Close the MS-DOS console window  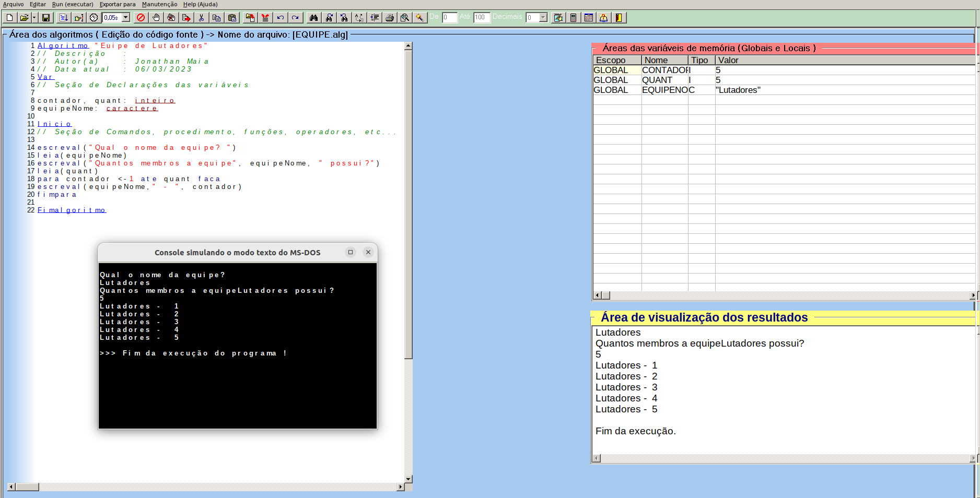point(368,252)
